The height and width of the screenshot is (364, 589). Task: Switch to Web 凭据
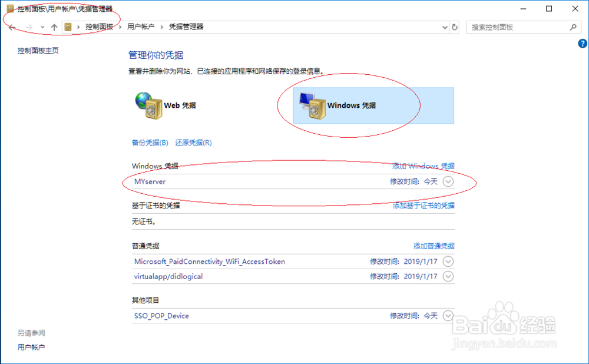166,105
